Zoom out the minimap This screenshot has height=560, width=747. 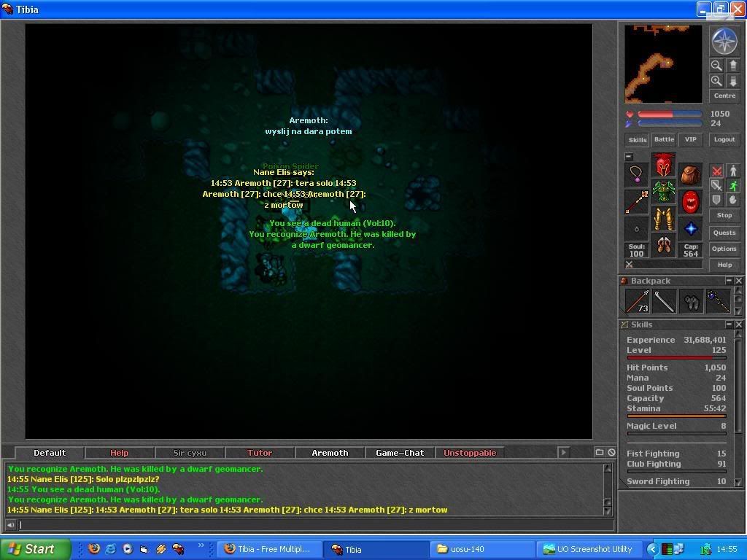(716, 66)
